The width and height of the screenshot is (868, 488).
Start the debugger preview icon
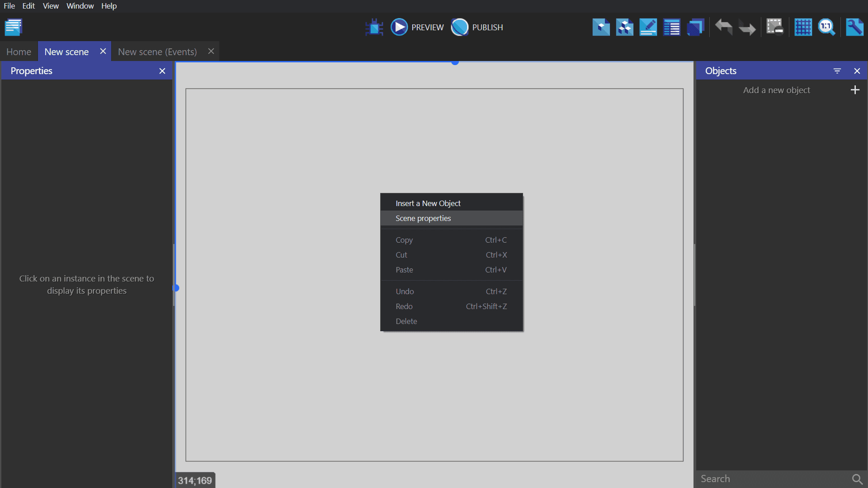[374, 27]
